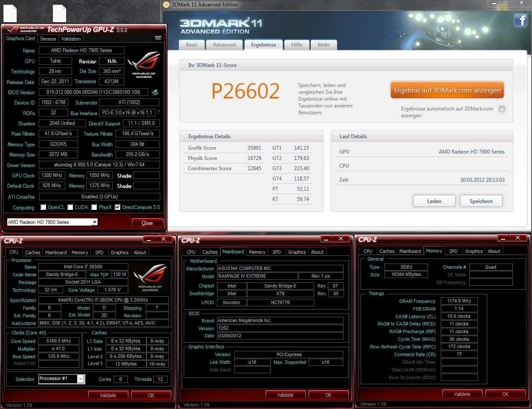Viewport: 532px width, 409px height.
Task: Go to the Basic tab in 3DMark 11
Action: pyautogui.click(x=192, y=45)
